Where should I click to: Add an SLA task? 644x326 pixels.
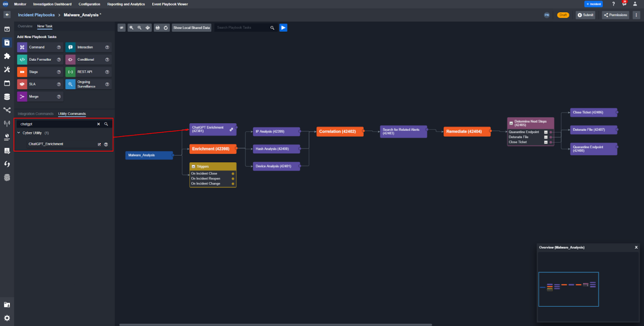tap(40, 84)
